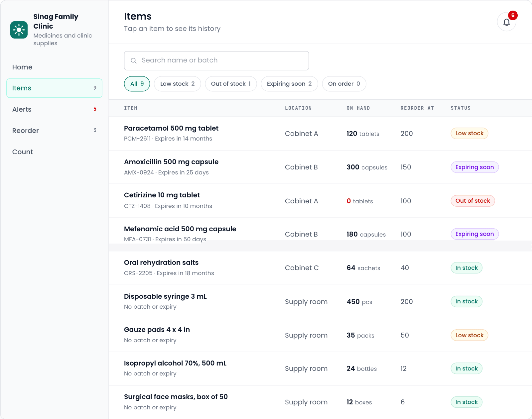
Task: Click 0 tablets on-hand value
Action: (x=360, y=201)
